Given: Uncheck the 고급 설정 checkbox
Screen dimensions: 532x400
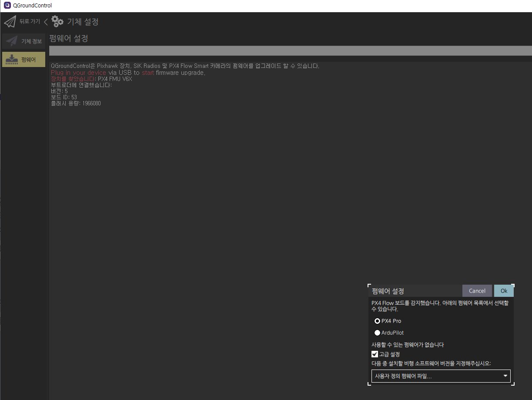Looking at the screenshot, I should point(375,354).
